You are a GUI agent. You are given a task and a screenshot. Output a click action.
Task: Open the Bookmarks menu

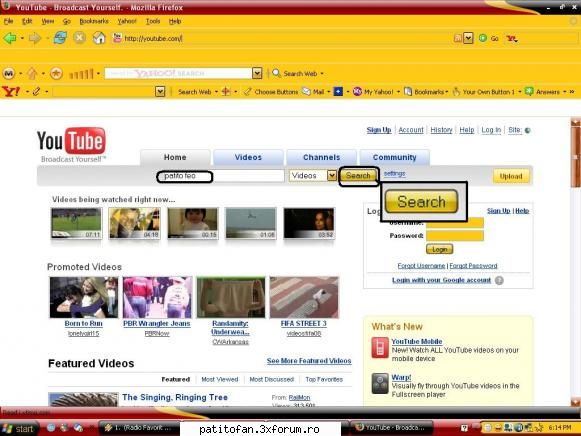pos(94,21)
